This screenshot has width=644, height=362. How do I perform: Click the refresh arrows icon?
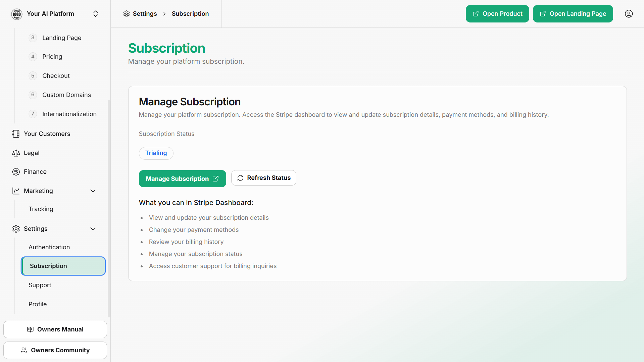[240, 178]
